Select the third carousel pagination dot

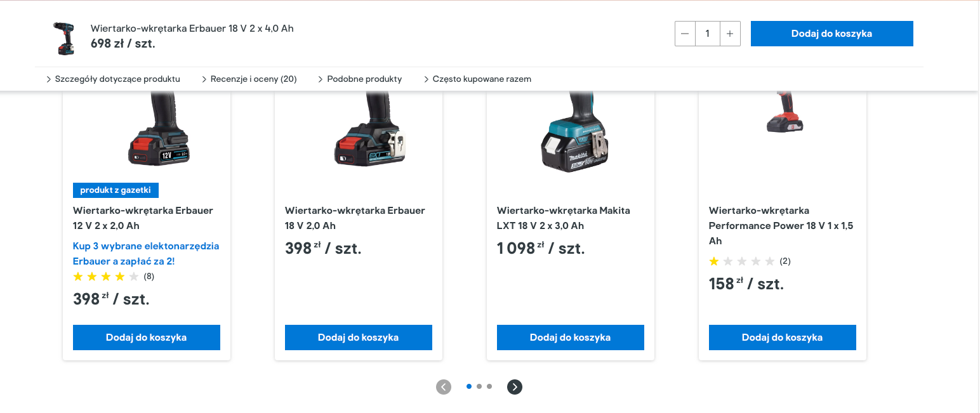[x=489, y=386]
